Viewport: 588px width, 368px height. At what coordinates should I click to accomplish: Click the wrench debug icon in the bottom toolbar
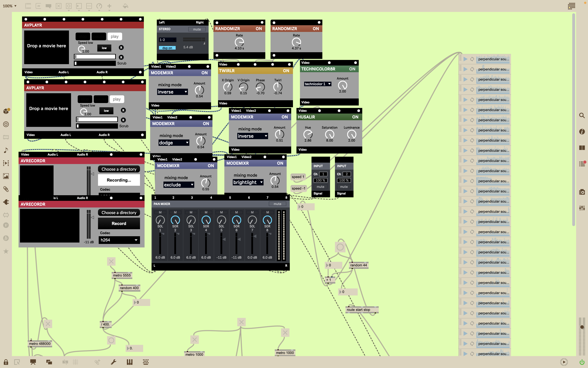113,362
